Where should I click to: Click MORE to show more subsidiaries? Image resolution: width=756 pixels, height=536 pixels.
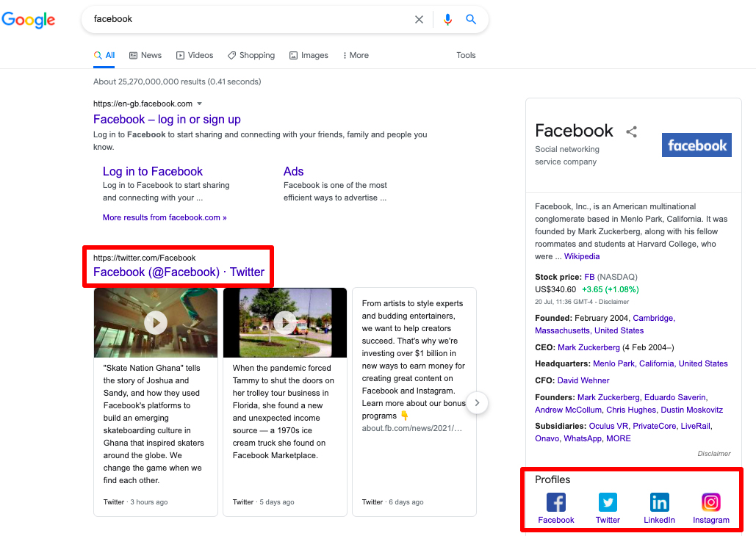pos(619,438)
